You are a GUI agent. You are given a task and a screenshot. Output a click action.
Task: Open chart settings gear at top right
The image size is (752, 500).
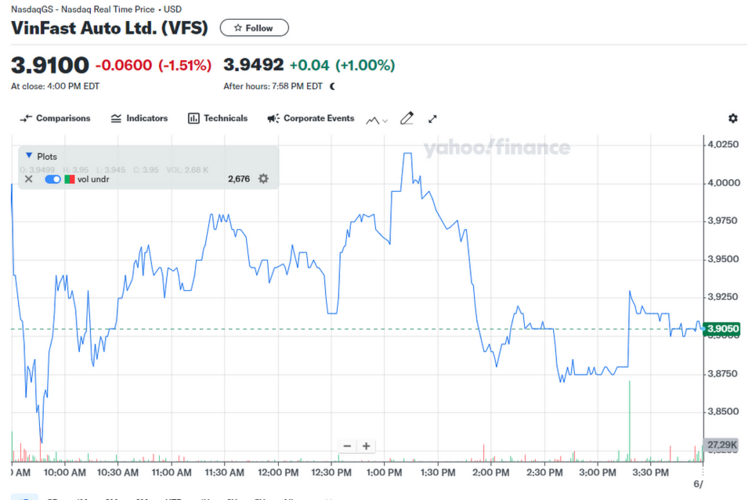pyautogui.click(x=732, y=118)
